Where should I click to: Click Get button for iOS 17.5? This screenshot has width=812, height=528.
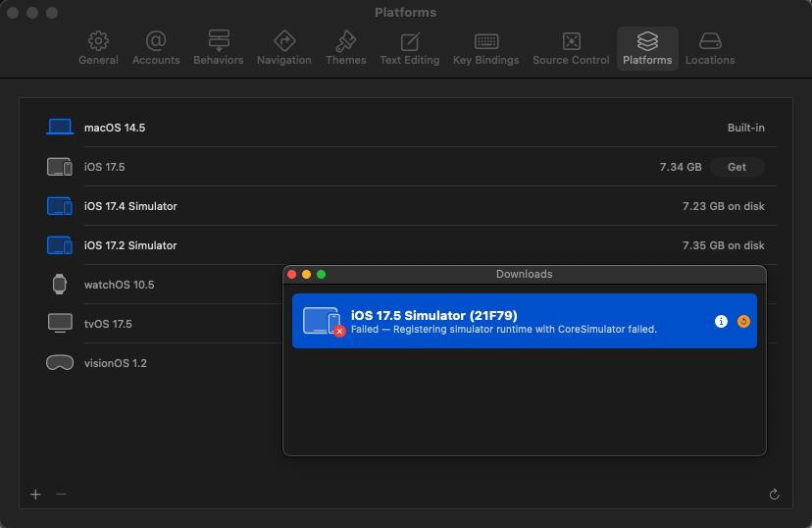[736, 167]
